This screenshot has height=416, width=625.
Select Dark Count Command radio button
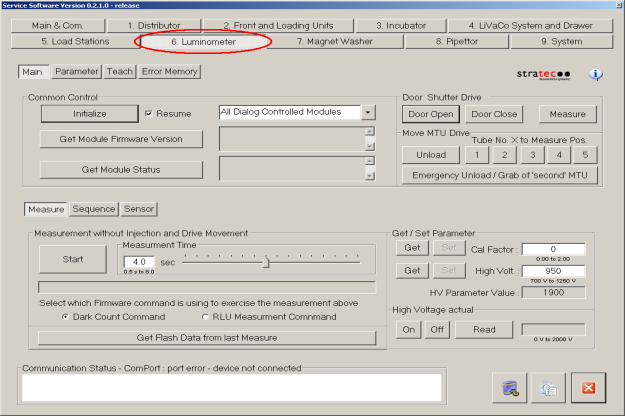[x=66, y=317]
